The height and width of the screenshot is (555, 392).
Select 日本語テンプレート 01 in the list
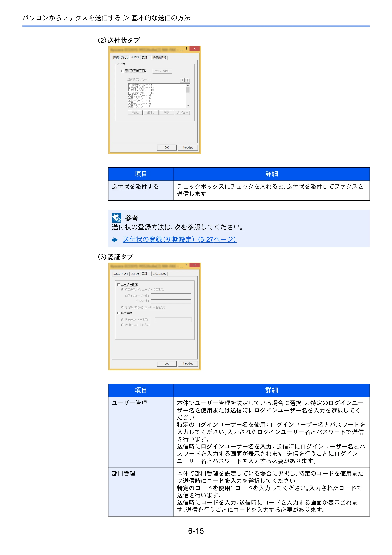pos(141,85)
